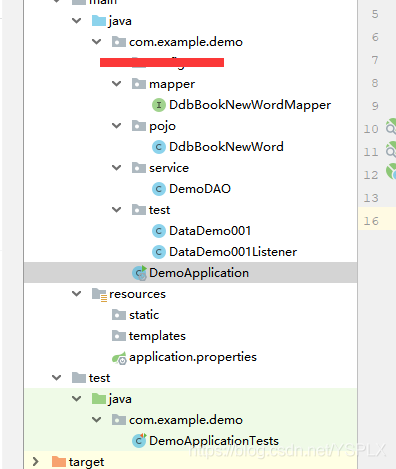396x469 pixels.
Task: Expand the target folder
Action: tap(35, 462)
